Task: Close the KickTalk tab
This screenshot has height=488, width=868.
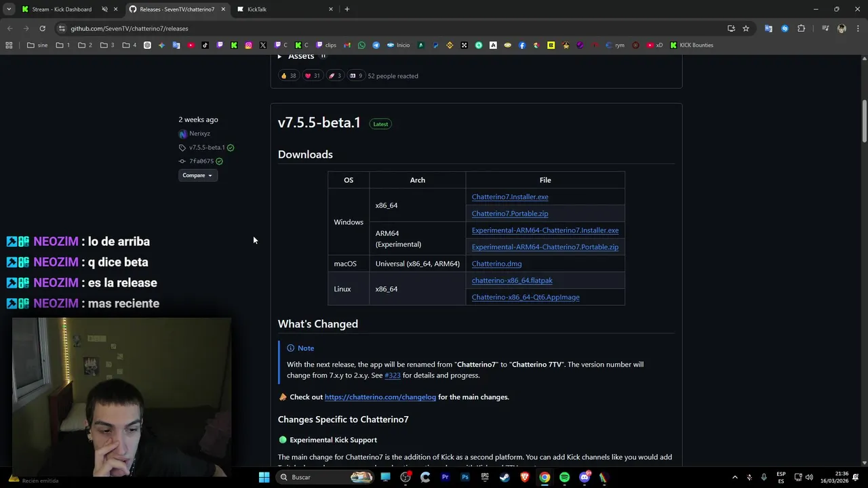Action: [x=331, y=9]
